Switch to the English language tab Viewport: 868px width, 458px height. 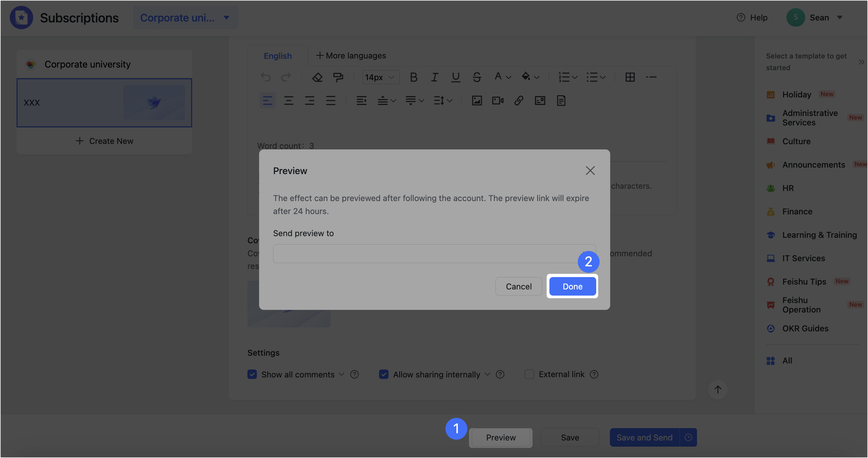277,56
